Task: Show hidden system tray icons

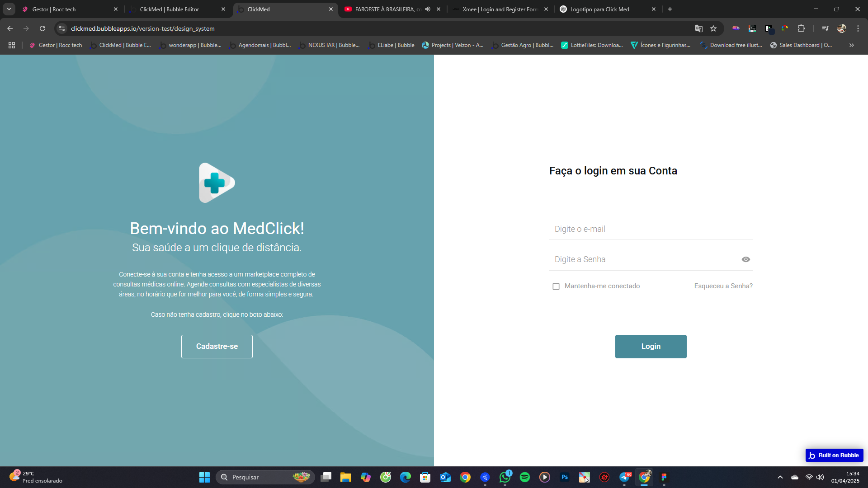Action: (x=780, y=477)
